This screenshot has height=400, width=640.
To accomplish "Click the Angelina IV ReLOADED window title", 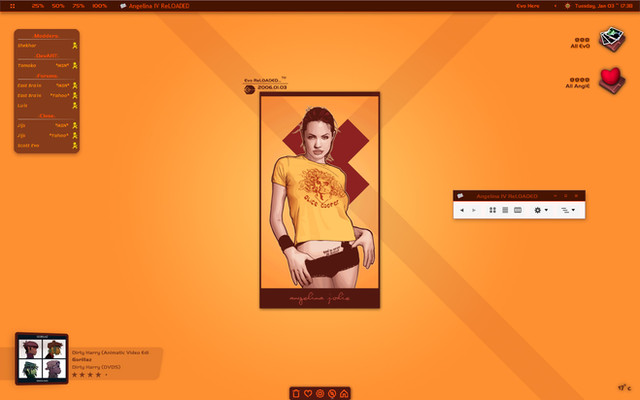I will tap(507, 196).
